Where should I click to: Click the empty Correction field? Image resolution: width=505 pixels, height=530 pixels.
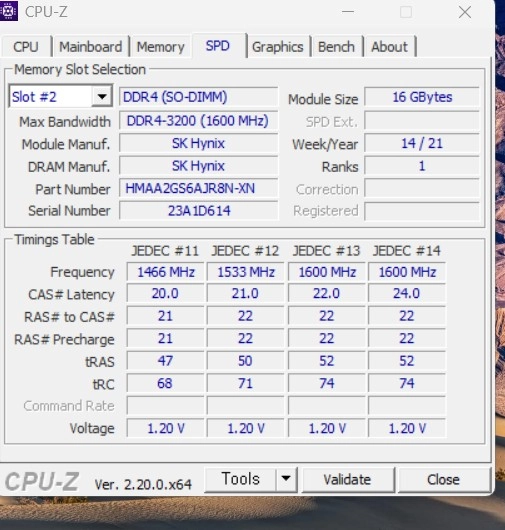coord(422,188)
